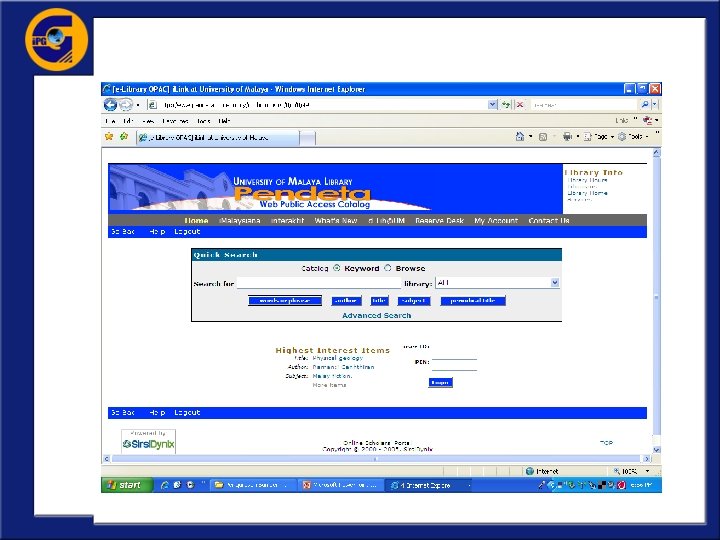Screen dimensions: 720x540
Task: Click the Add to Favorites icon
Action: coord(124,136)
